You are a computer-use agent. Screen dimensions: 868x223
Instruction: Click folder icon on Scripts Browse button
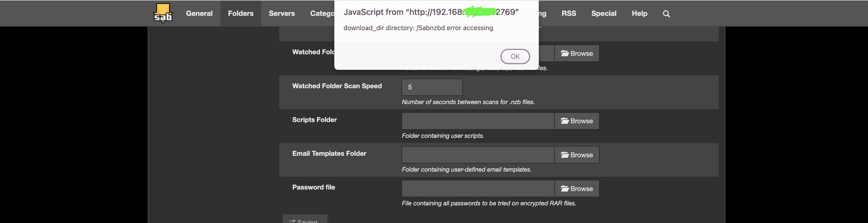click(565, 121)
